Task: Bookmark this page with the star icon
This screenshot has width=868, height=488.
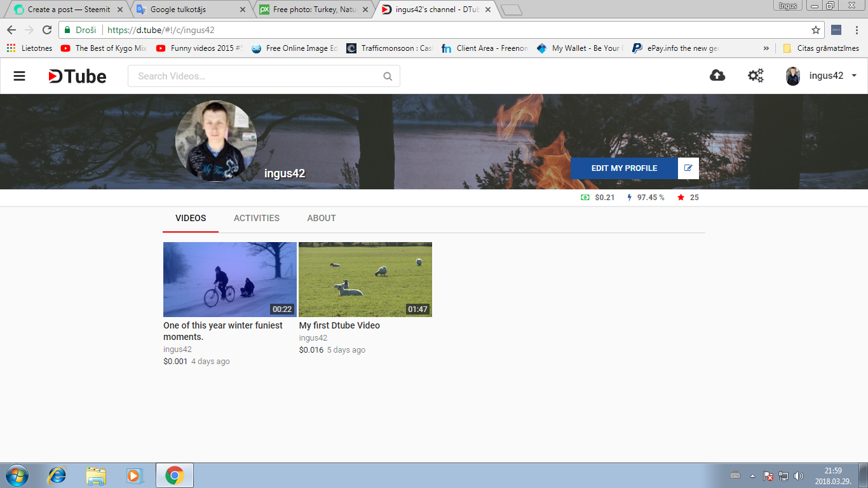Action: tap(816, 30)
